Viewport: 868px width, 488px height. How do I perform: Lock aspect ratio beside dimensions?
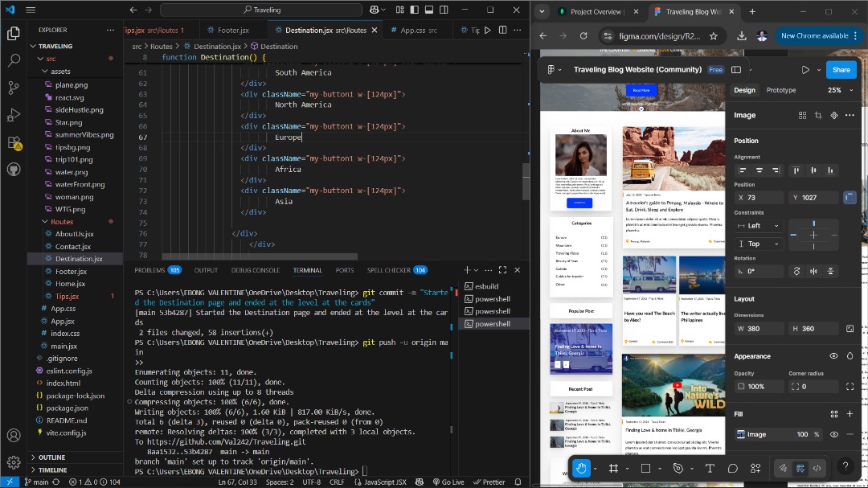click(x=850, y=329)
